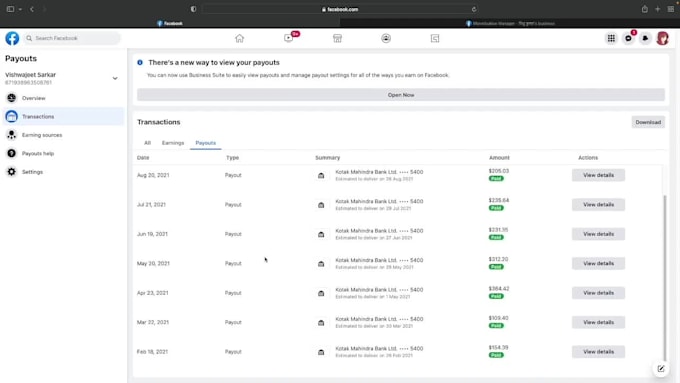Click the facebook.com address bar
This screenshot has width=680, height=383.
340,9
